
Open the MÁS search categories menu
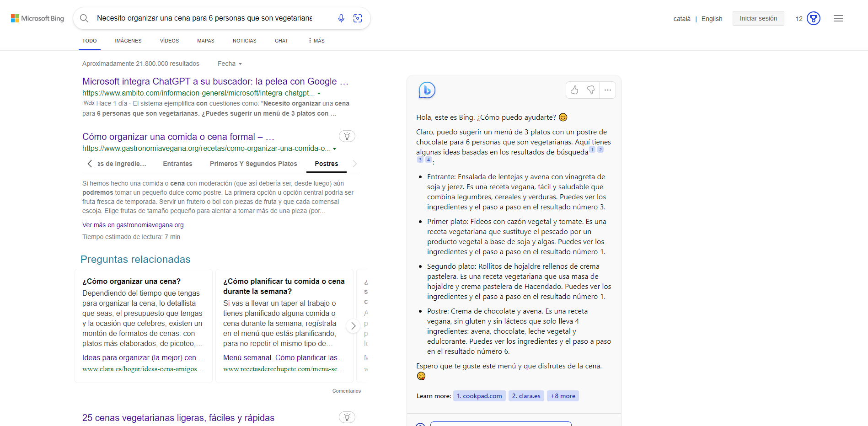[316, 41]
